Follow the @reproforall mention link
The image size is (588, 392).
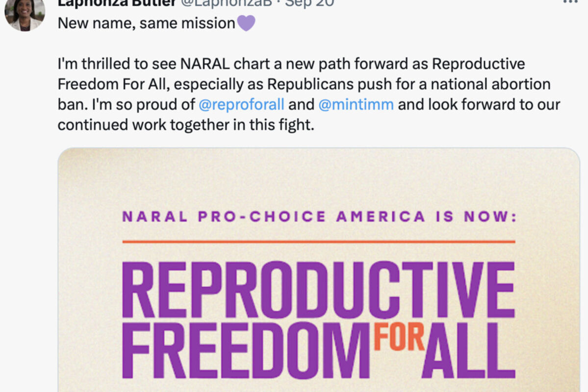tap(241, 104)
